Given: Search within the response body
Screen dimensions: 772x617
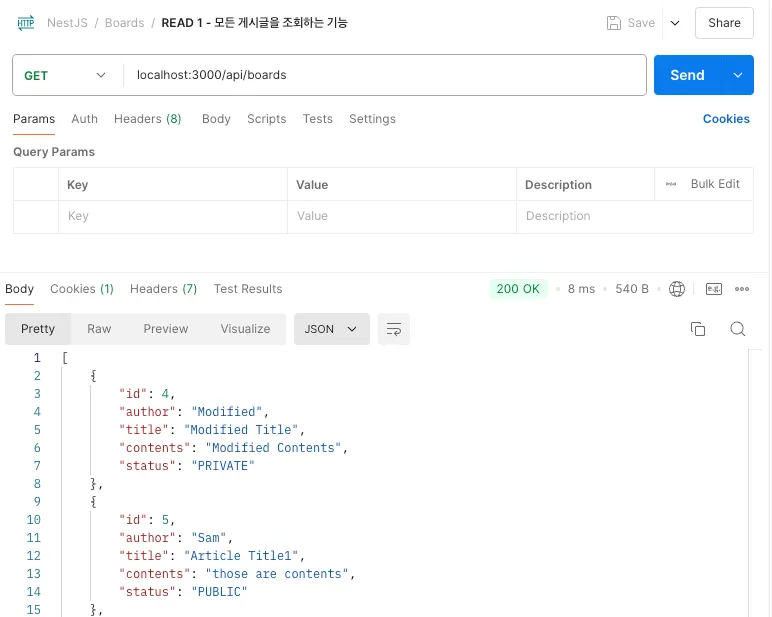Looking at the screenshot, I should click(738, 329).
